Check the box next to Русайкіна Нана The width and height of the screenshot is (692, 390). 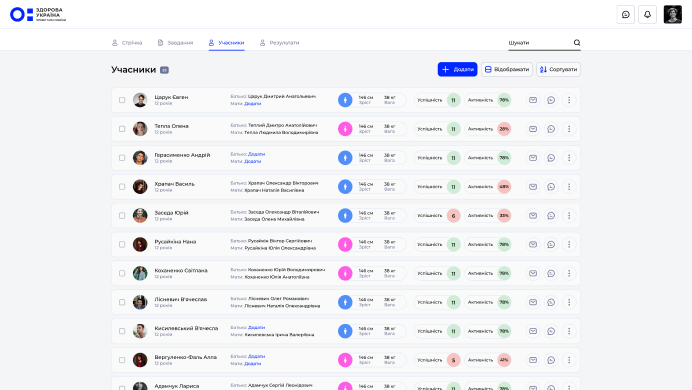click(x=122, y=244)
